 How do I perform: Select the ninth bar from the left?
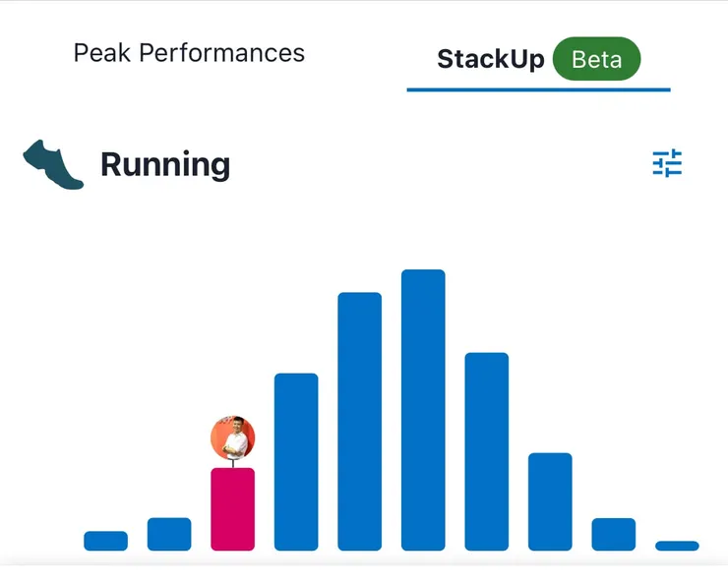(613, 534)
